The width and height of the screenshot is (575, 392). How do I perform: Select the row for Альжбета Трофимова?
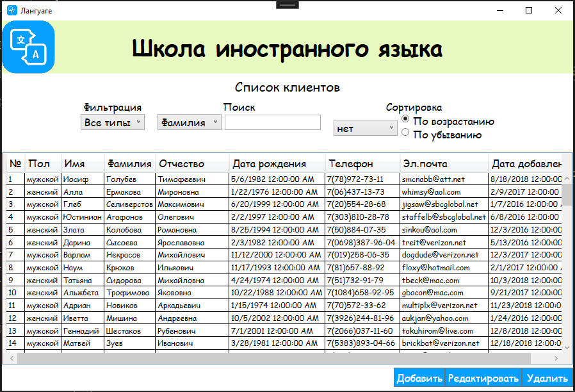pos(128,292)
